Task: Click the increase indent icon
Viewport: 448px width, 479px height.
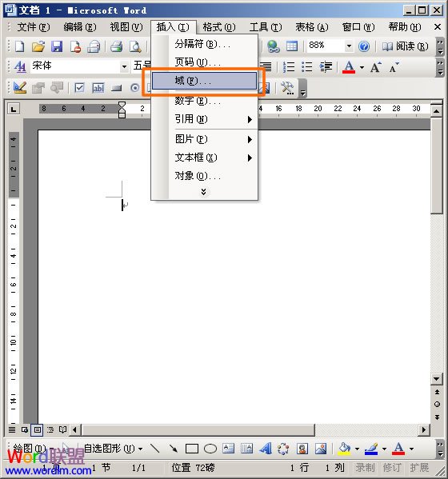Action: tap(326, 66)
